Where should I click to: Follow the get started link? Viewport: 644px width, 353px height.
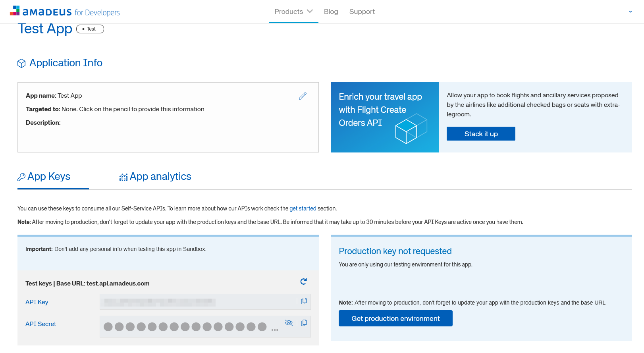click(303, 208)
